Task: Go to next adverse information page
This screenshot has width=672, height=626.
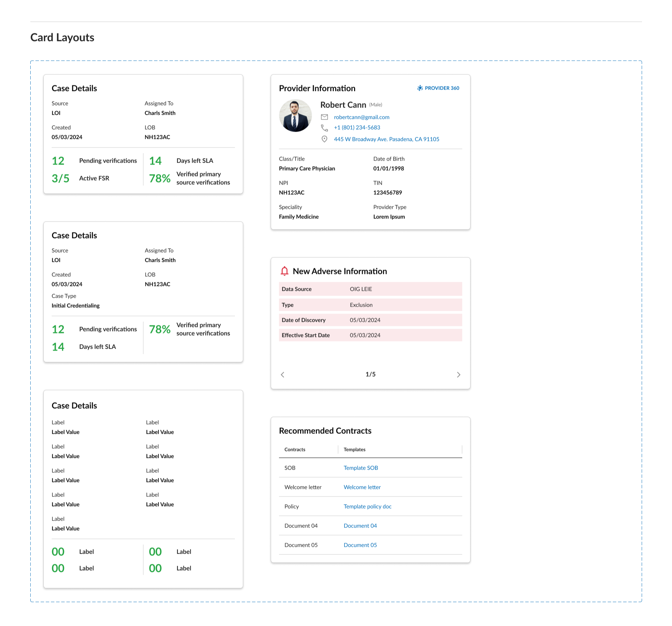Action: point(458,374)
